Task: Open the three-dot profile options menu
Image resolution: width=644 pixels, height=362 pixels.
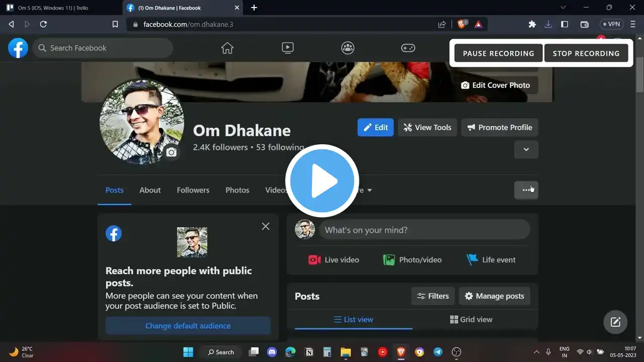Action: (526, 190)
